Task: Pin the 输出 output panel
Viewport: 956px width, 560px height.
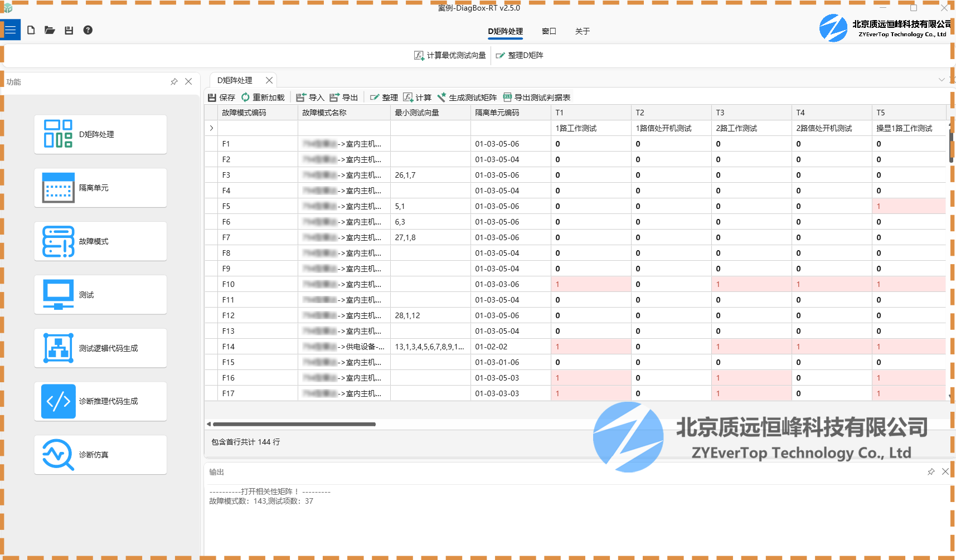Action: coord(931,471)
